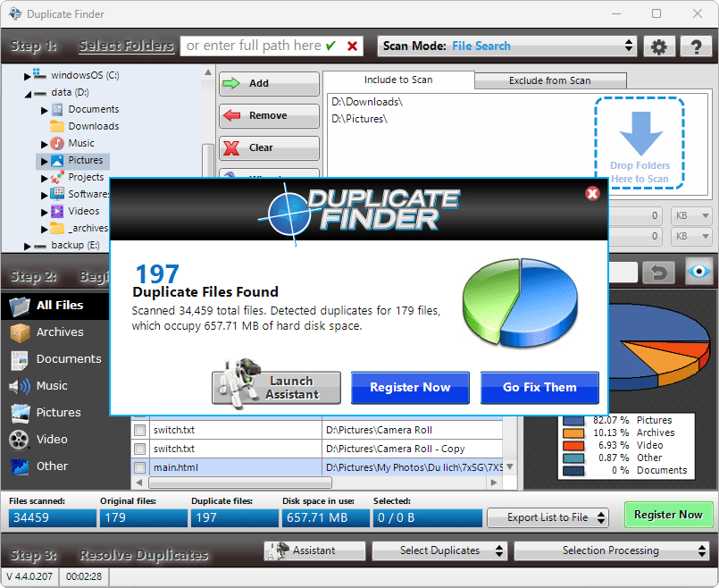719x588 pixels.
Task: Open the first KB size unit dropdown
Action: [x=691, y=215]
